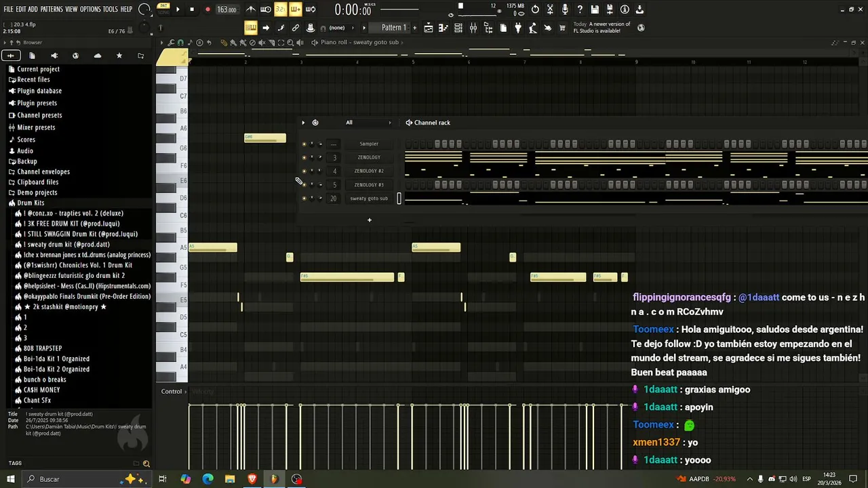Click the export/render download icon
Screen dimensions: 868x488
tap(639, 9)
